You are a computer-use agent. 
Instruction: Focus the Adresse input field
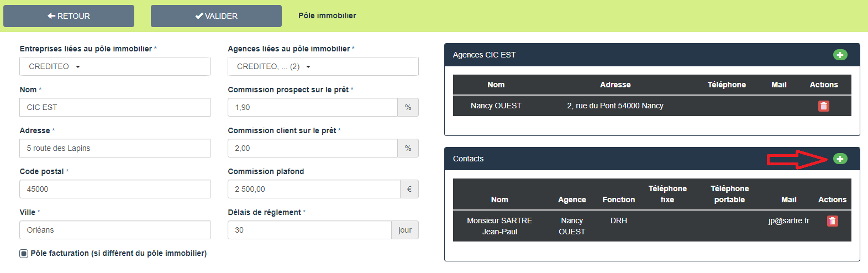tap(115, 148)
